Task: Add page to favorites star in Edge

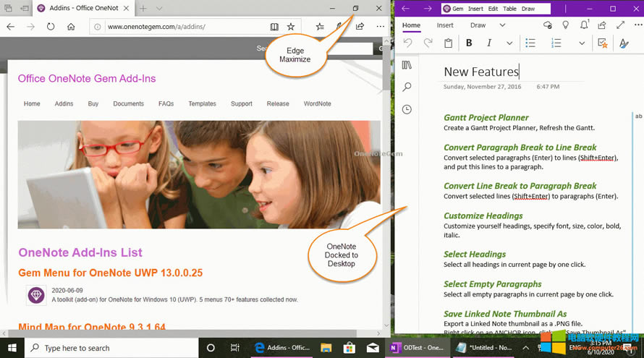Action: tap(291, 27)
